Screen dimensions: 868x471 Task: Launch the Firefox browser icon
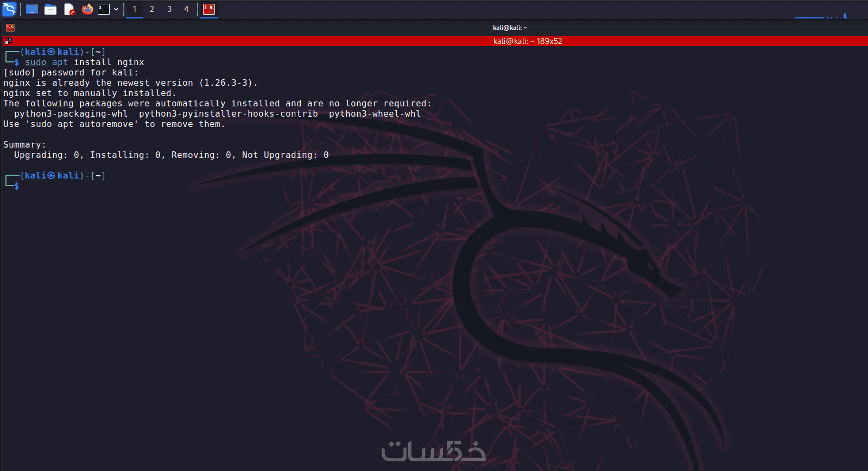pos(87,9)
